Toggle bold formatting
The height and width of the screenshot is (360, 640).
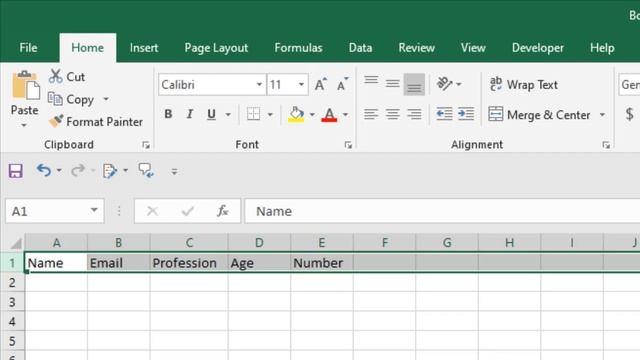click(168, 114)
